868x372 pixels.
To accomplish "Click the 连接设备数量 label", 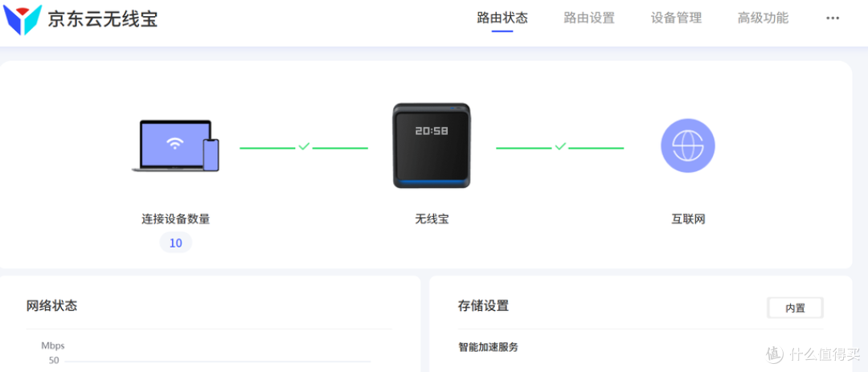I will [175, 219].
